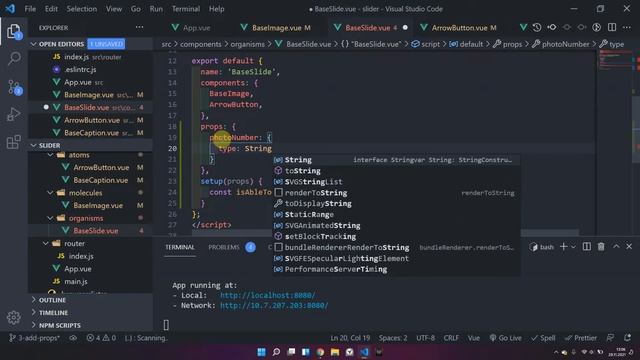Kill terminal with trash icon
Screen dimensions: 640x360
point(601,247)
